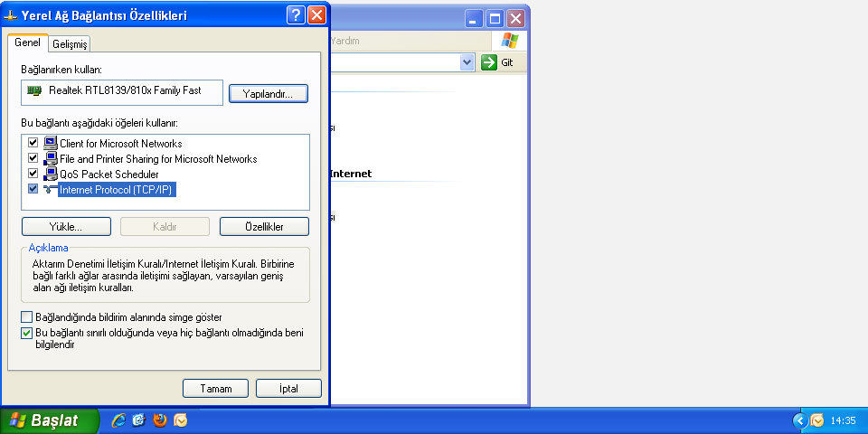868x434 pixels.
Task: Select the Internet Protocol network icon
Action: click(51, 189)
